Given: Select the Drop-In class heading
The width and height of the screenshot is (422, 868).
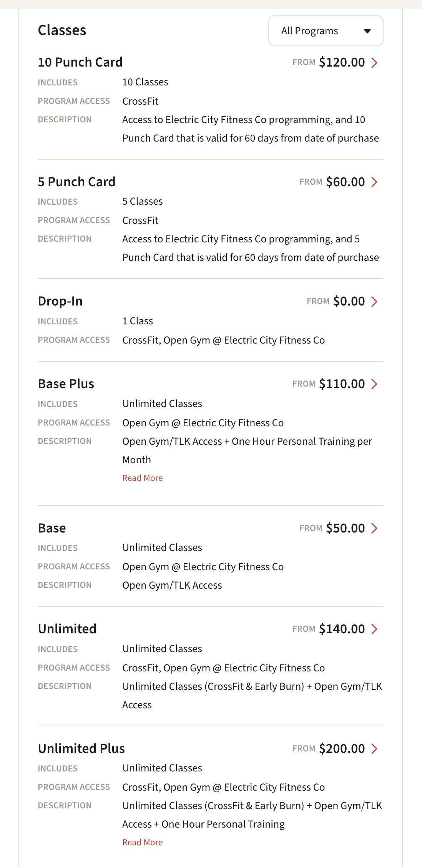Looking at the screenshot, I should coord(60,301).
